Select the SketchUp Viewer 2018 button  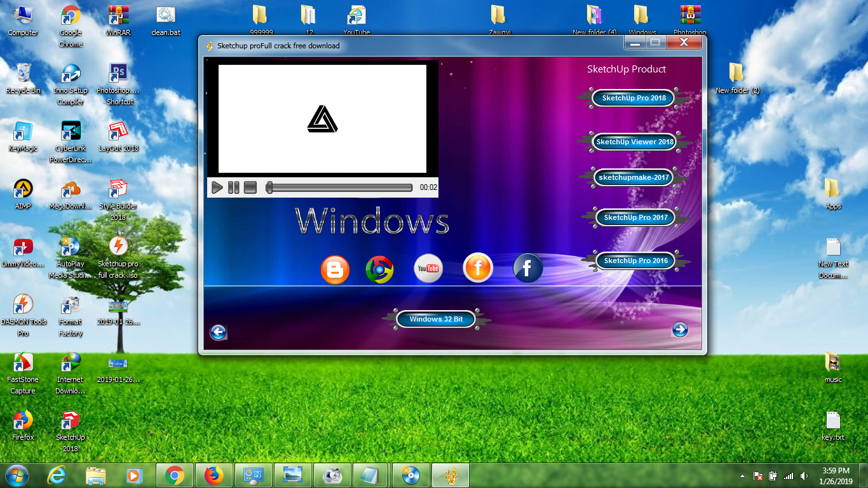[x=634, y=142]
